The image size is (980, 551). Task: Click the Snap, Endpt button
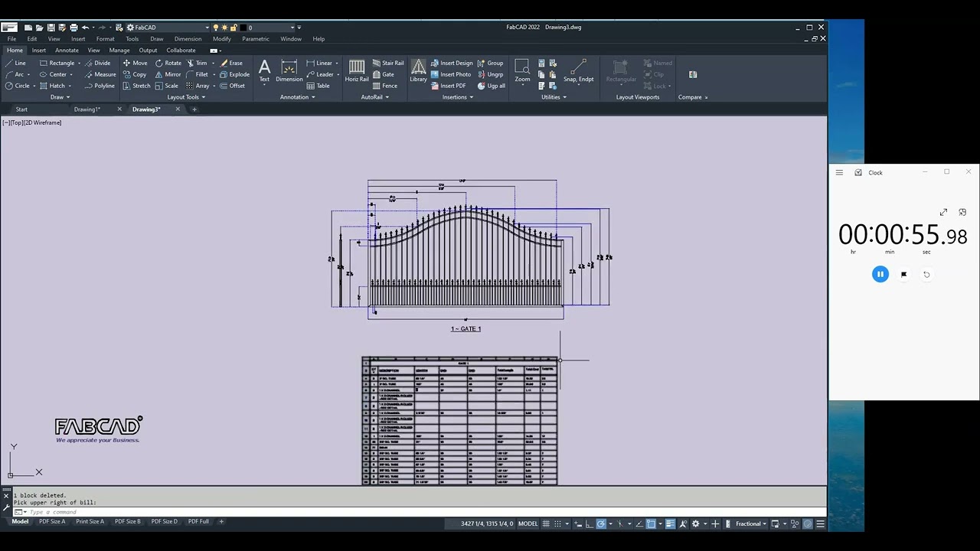pos(578,70)
